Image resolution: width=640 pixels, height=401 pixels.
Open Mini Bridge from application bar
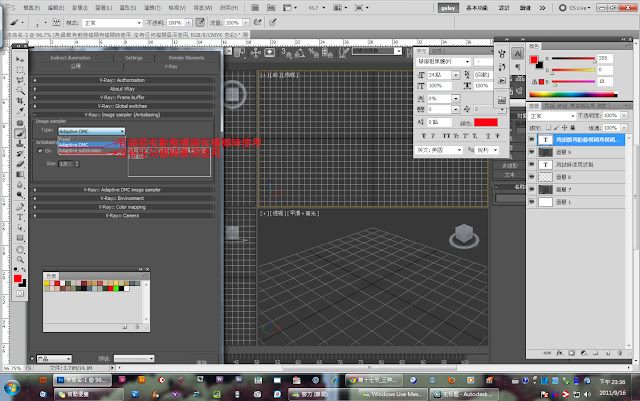tap(271, 8)
